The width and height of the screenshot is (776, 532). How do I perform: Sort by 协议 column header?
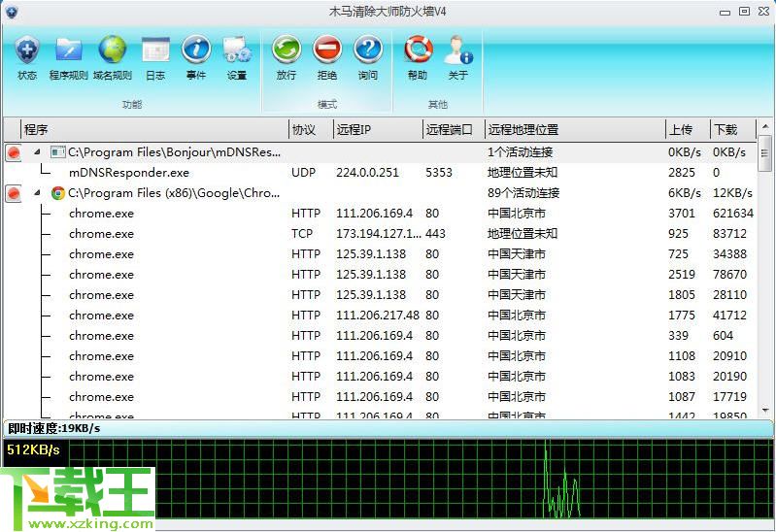point(311,130)
